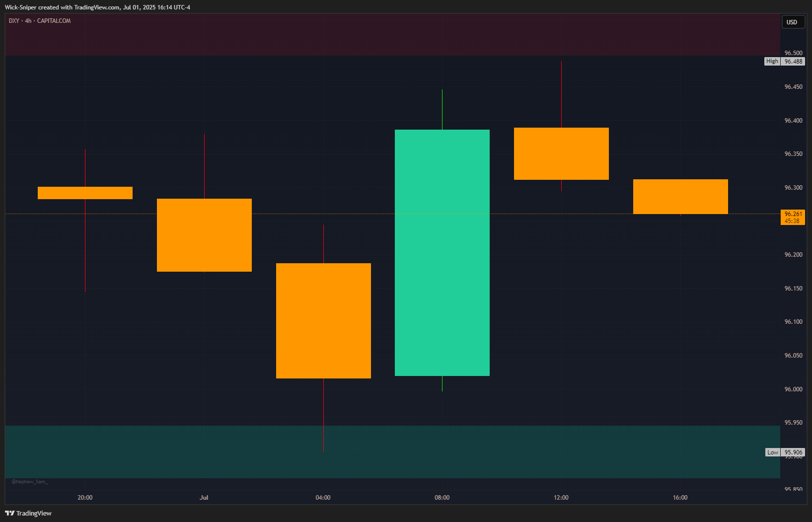Click the 96.050 price axis label
This screenshot has height=522, width=812.
click(x=793, y=356)
